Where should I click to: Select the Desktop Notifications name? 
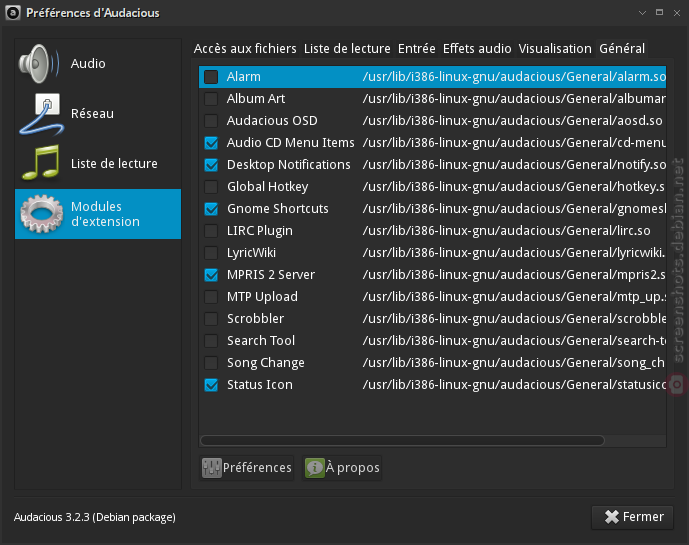coord(289,165)
